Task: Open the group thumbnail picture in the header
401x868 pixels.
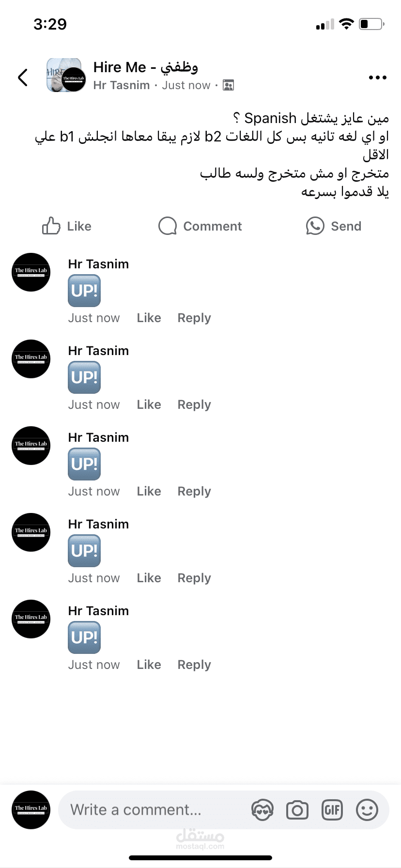Action: coord(66,75)
